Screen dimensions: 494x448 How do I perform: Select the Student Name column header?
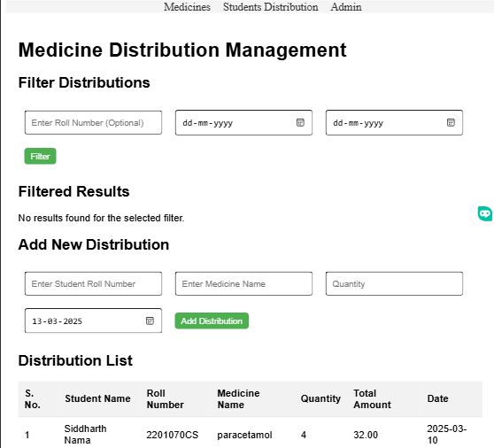[x=97, y=398]
